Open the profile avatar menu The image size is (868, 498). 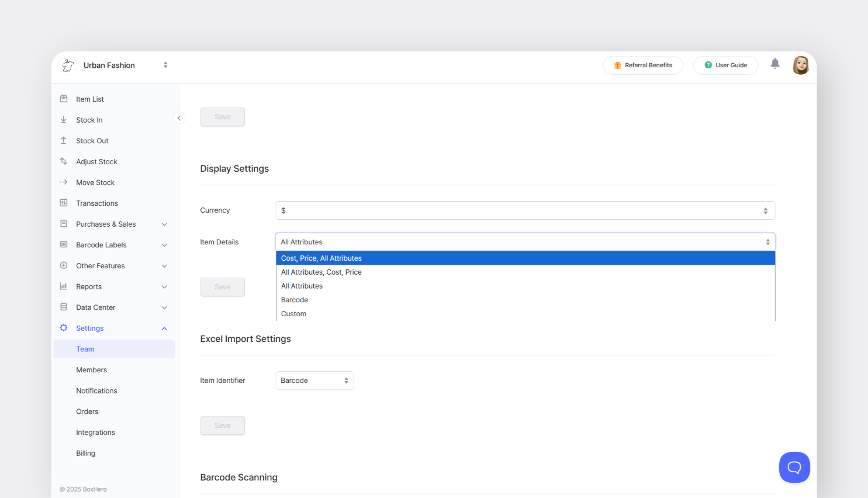click(801, 65)
